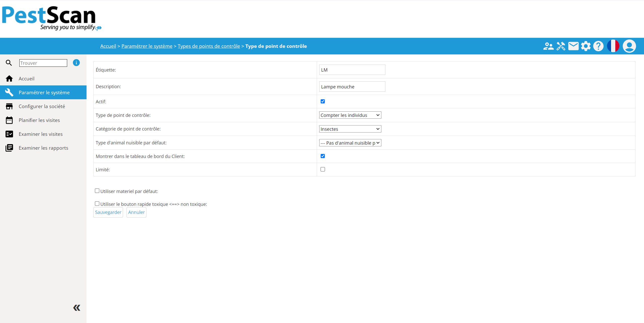Enable the Limité checkbox
The width and height of the screenshot is (644, 323).
323,169
